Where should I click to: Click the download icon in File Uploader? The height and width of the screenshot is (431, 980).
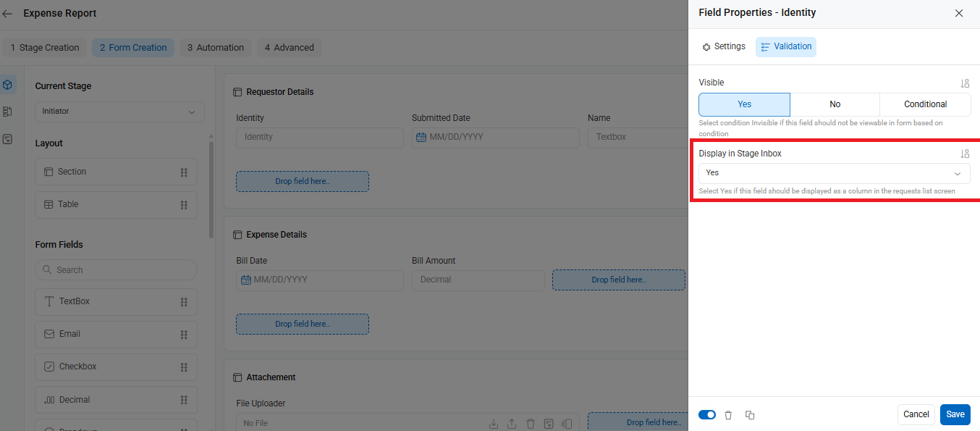coord(494,423)
